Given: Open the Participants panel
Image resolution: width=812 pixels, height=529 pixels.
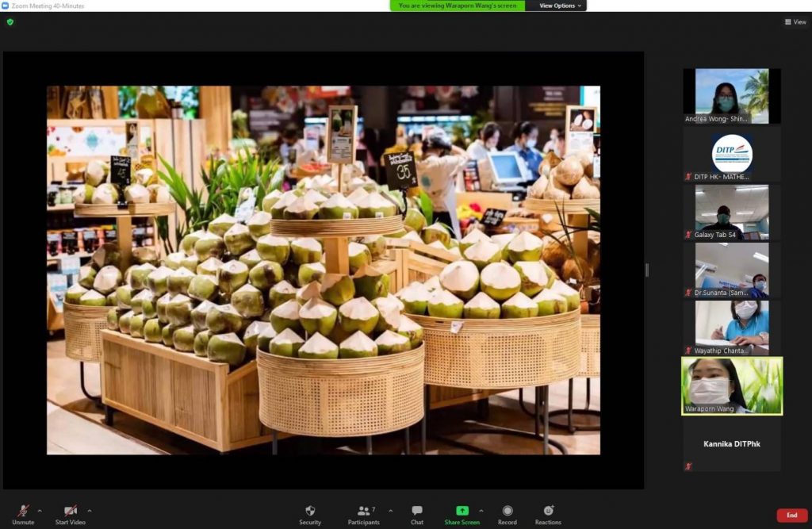Looking at the screenshot, I should (363, 513).
